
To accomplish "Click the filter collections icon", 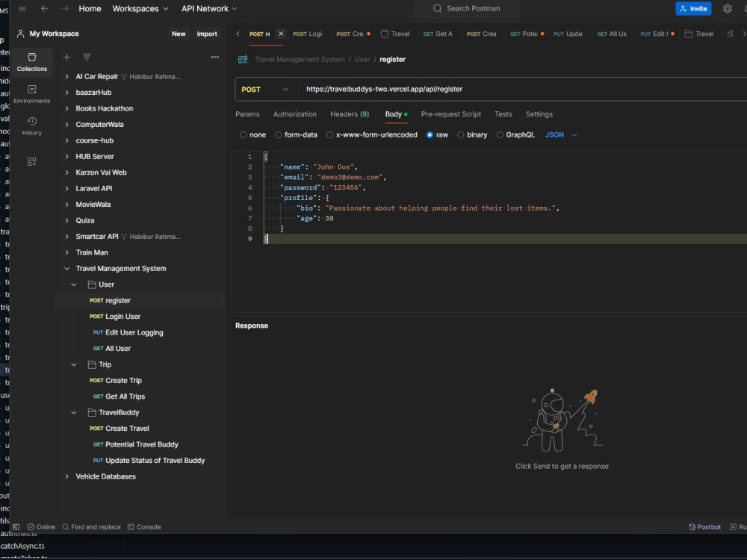I will click(x=87, y=57).
